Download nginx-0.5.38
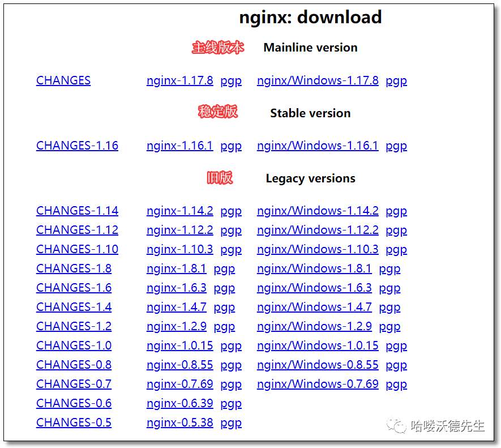501x448 pixels. point(179,423)
